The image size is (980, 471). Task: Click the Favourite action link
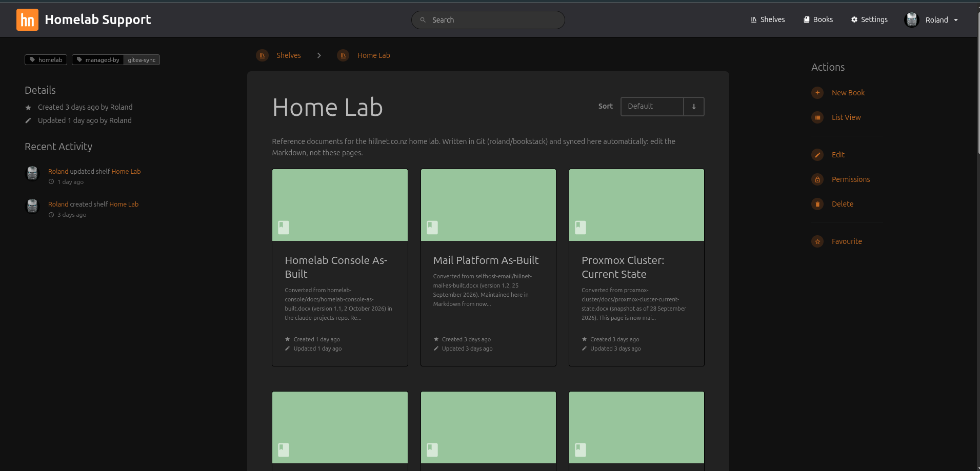pyautogui.click(x=847, y=241)
